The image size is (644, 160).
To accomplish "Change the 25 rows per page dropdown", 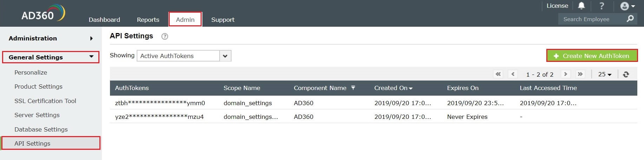I will pyautogui.click(x=605, y=74).
